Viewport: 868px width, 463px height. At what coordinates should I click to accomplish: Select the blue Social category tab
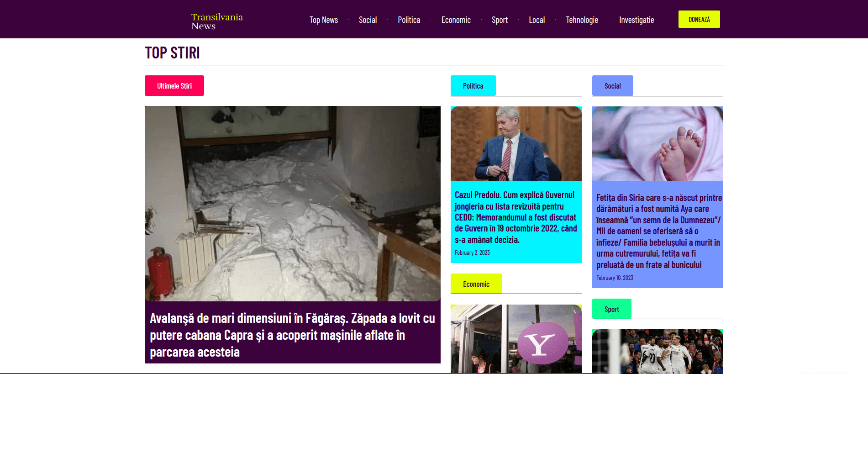pyautogui.click(x=612, y=86)
